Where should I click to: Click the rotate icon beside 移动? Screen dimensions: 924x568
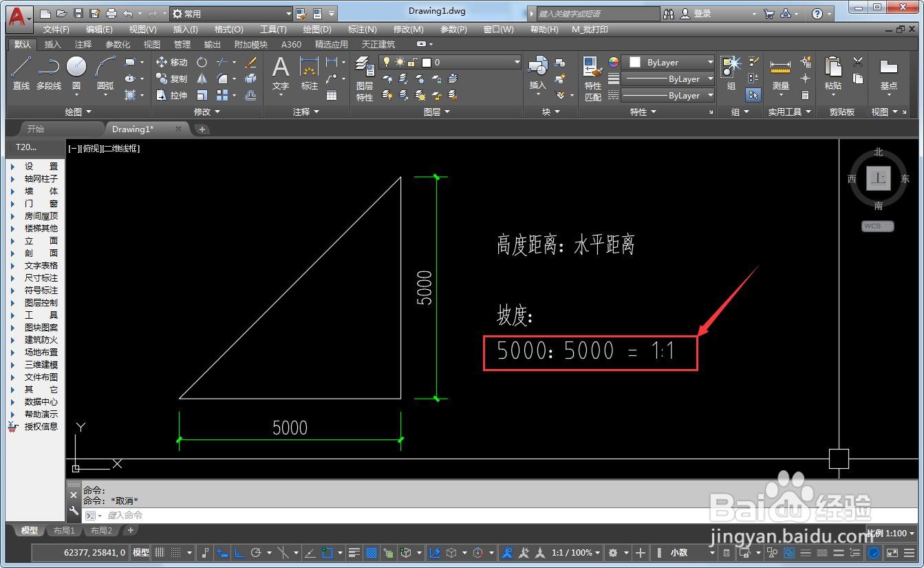[x=202, y=62]
